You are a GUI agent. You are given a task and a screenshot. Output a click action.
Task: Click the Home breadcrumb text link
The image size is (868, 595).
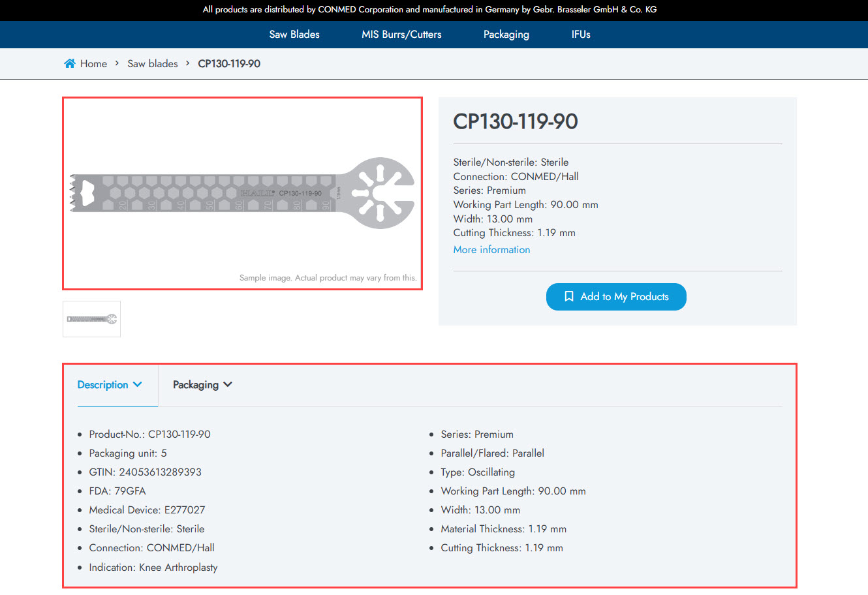tap(93, 63)
